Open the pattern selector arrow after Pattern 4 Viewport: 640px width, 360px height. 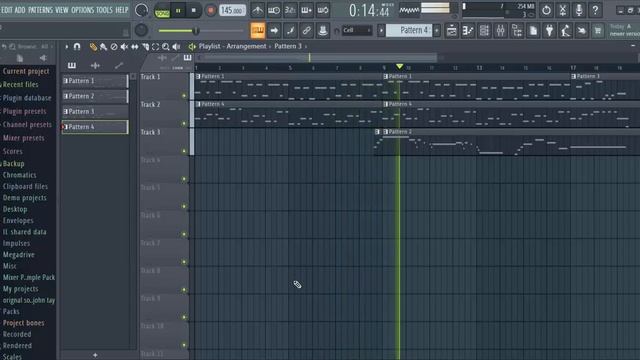(x=437, y=30)
